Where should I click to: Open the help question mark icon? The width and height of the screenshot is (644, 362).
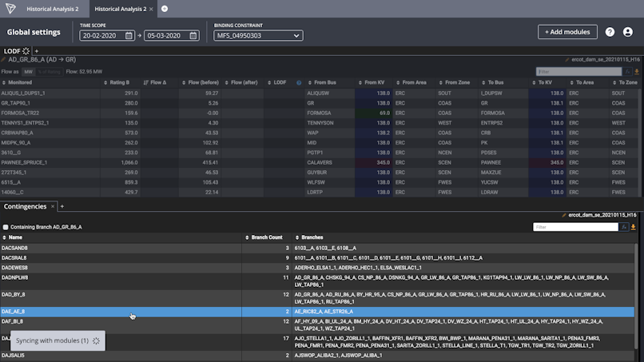coord(610,32)
